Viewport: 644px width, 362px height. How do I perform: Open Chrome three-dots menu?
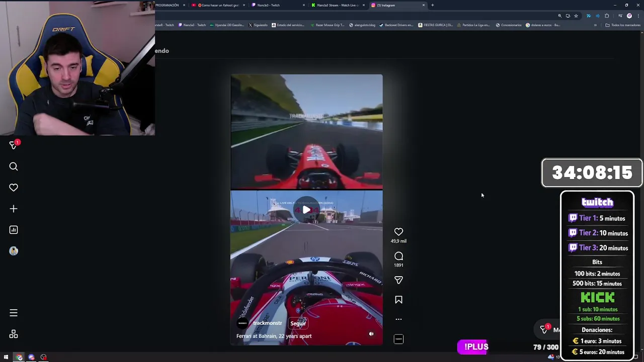point(638,16)
